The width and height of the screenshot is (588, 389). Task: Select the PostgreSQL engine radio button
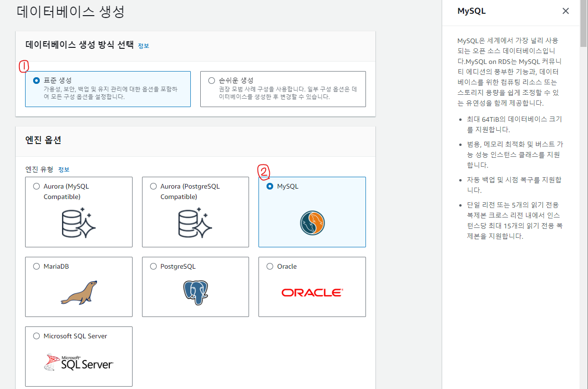153,266
